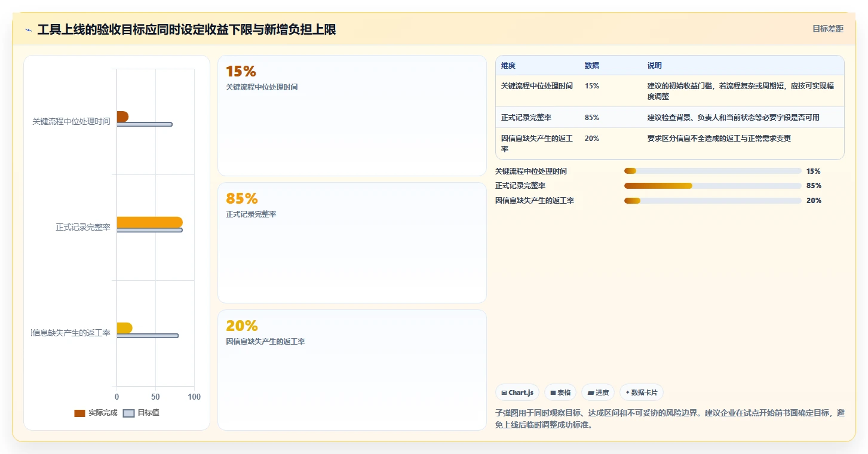Toggle the 目标值 legend item
Screen dimensions: 868x454
(x=141, y=413)
